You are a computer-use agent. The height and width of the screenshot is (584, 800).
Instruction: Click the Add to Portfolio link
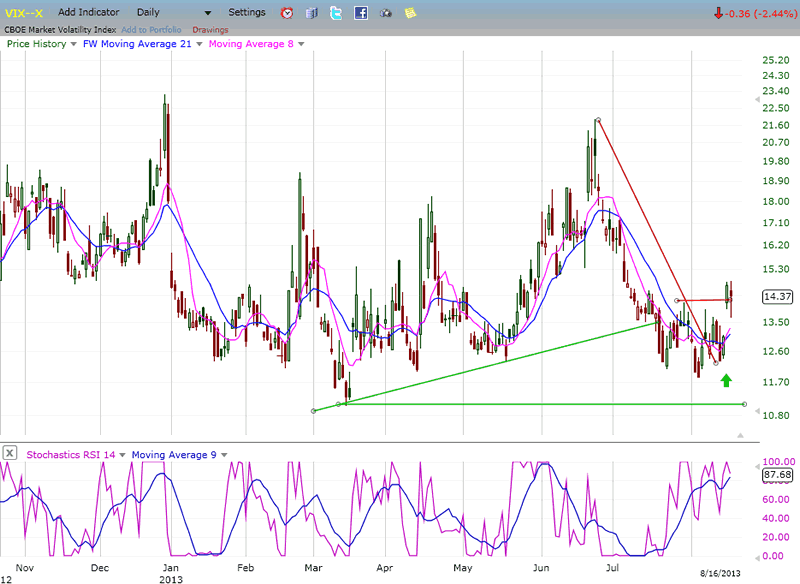151,29
